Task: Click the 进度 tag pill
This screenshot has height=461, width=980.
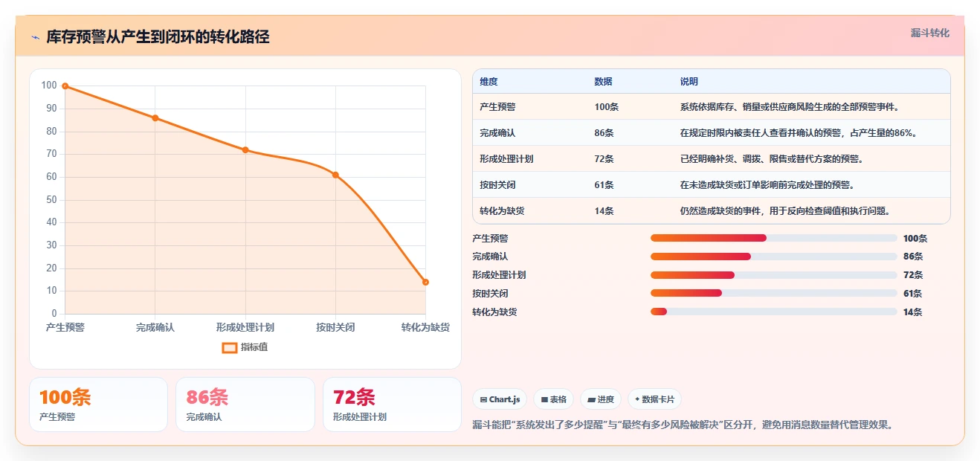Action: (x=600, y=399)
